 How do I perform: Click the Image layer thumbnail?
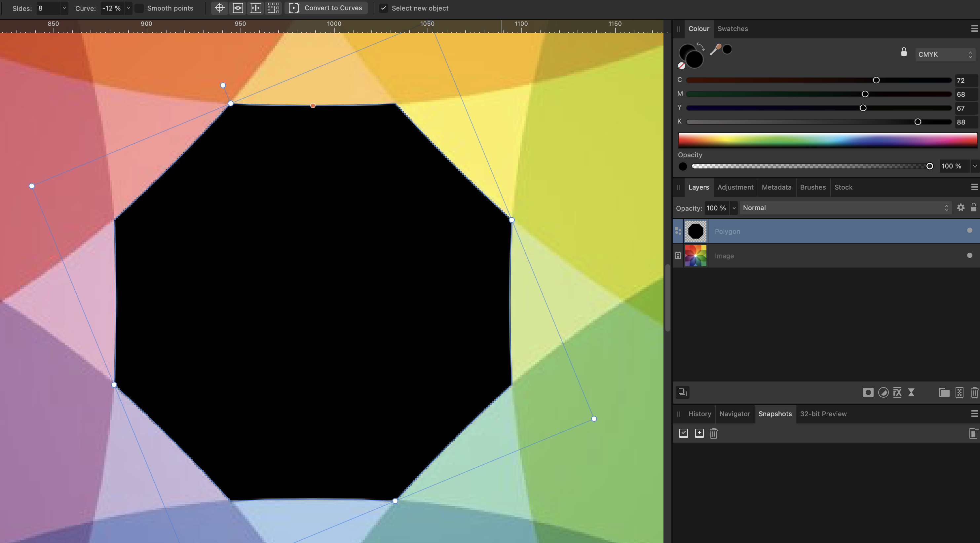(696, 256)
